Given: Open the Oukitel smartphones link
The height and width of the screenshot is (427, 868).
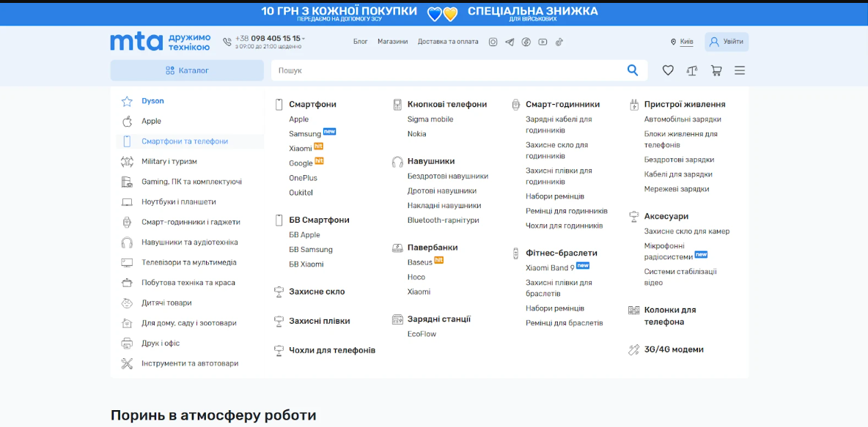Looking at the screenshot, I should [x=301, y=193].
